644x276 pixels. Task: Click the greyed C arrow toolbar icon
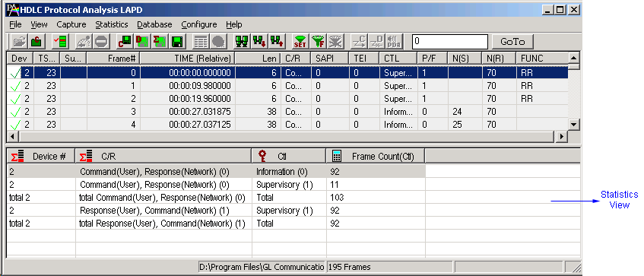point(360,42)
